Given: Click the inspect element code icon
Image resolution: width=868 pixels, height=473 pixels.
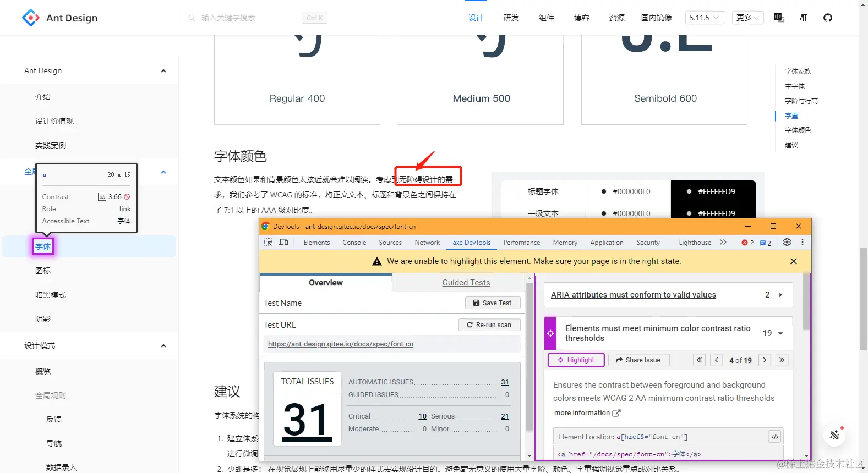Looking at the screenshot, I should pyautogui.click(x=775, y=437).
